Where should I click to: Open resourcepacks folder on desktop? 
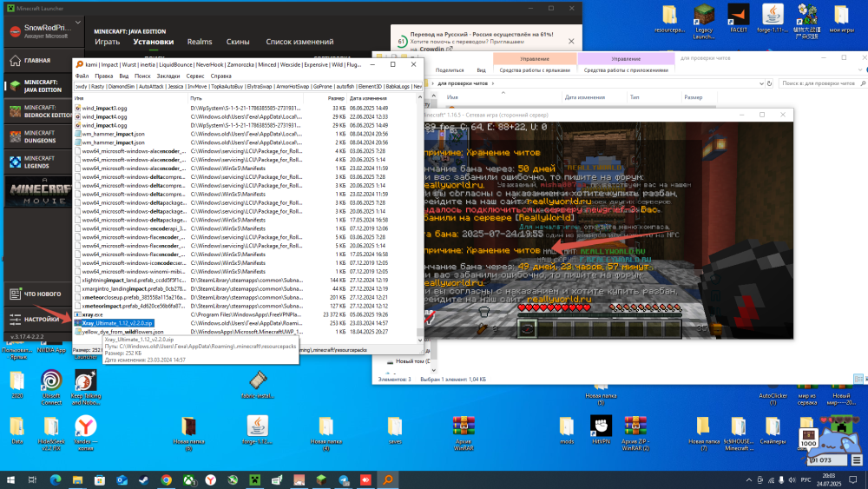[x=670, y=19]
